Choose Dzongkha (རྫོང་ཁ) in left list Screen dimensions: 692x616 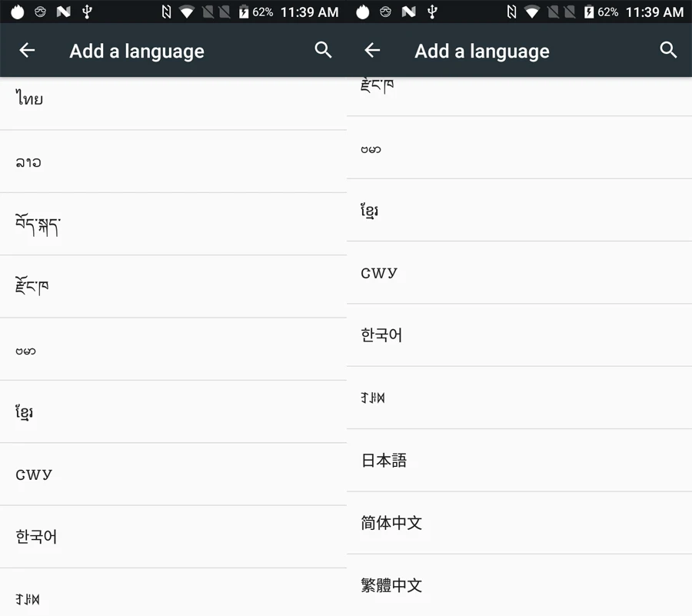pyautogui.click(x=173, y=287)
